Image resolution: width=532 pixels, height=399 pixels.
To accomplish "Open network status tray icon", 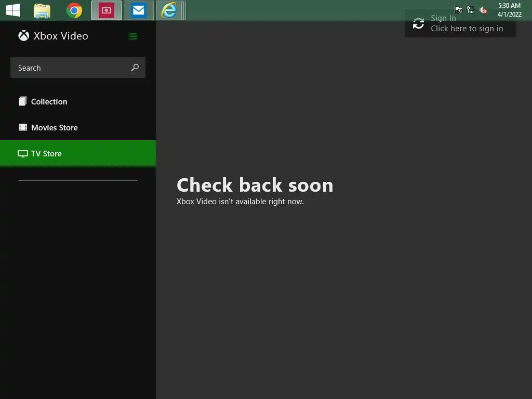I will click(471, 10).
